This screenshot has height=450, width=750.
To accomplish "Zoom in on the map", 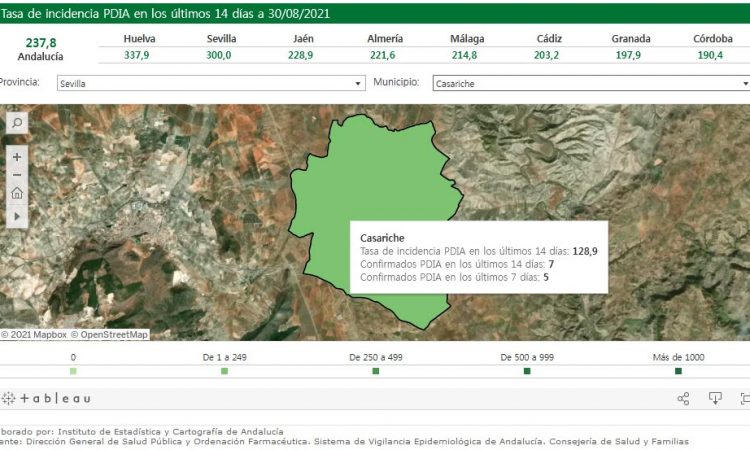I will (x=17, y=157).
